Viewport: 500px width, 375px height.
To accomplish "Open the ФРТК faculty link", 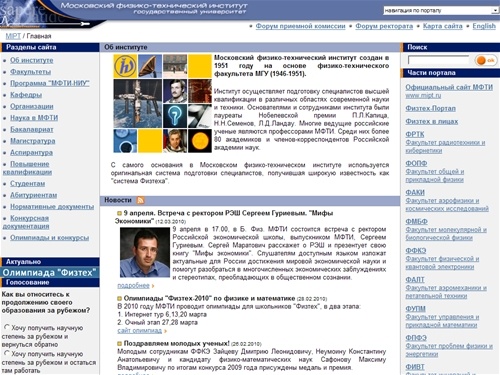I will (415, 134).
